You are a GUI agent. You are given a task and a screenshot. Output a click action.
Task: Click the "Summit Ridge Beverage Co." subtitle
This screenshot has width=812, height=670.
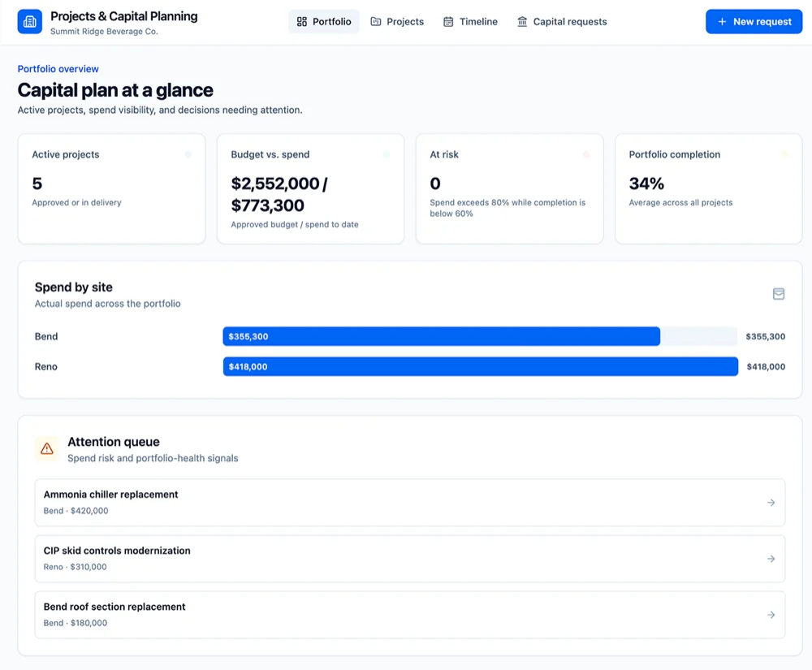(104, 32)
